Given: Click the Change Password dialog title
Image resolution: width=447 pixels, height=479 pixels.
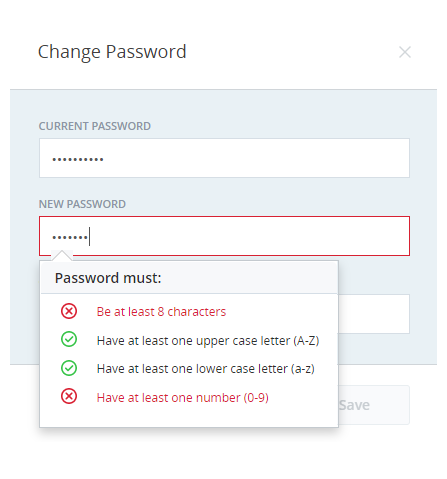Looking at the screenshot, I should pos(112,52).
